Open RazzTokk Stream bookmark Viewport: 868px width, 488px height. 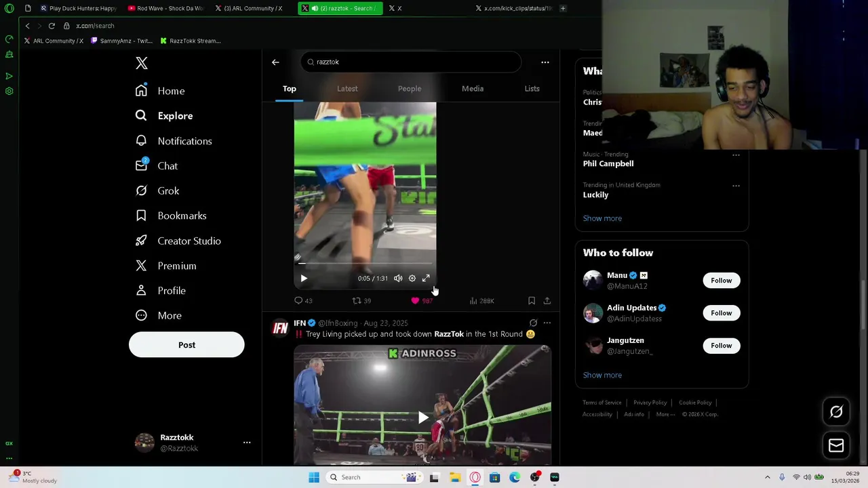(191, 41)
